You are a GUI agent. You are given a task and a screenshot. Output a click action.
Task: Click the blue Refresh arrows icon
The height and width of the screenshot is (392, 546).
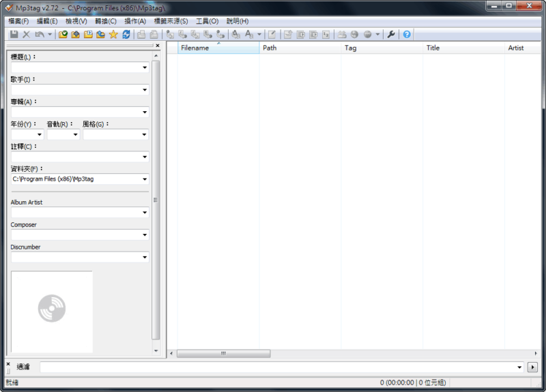click(126, 35)
